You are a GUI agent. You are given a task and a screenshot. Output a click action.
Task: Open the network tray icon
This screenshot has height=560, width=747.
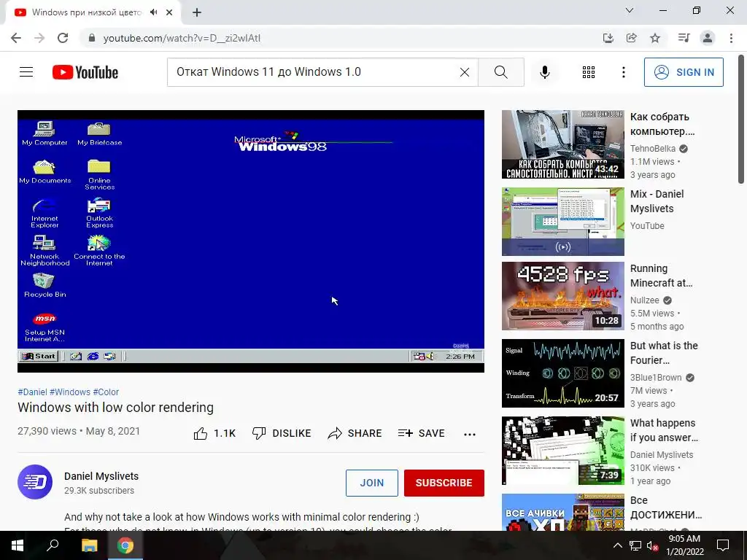635,545
